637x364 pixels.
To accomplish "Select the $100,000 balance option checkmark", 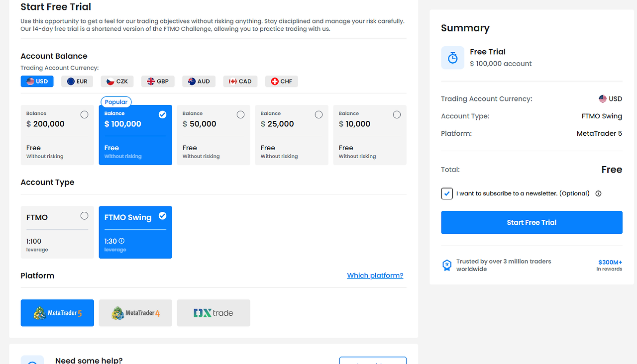I will coord(162,114).
